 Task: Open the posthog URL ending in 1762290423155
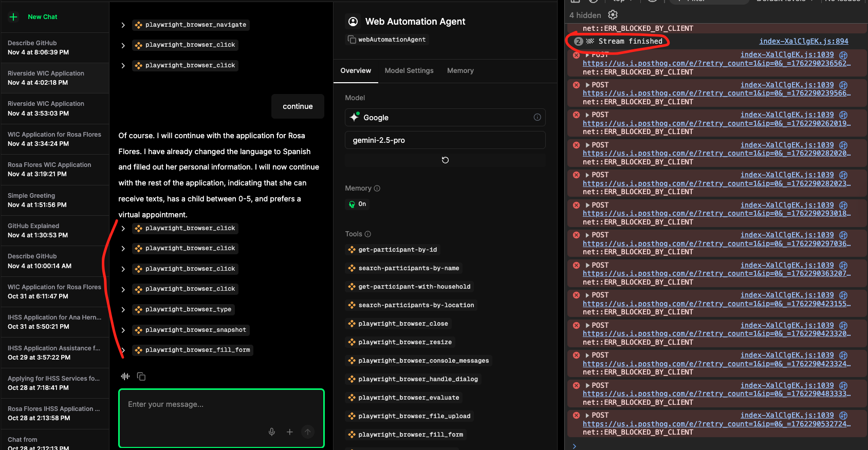pyautogui.click(x=716, y=304)
